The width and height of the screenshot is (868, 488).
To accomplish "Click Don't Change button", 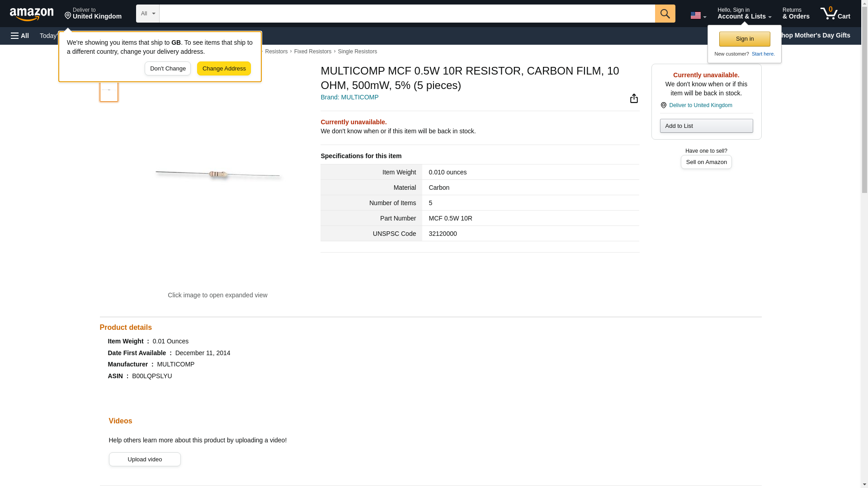I will [x=167, y=69].
